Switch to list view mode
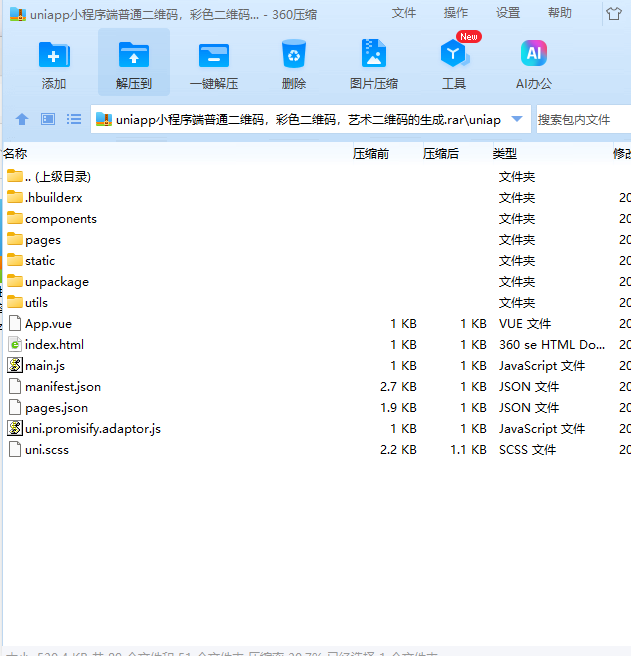This screenshot has height=656, width=631. (x=74, y=119)
